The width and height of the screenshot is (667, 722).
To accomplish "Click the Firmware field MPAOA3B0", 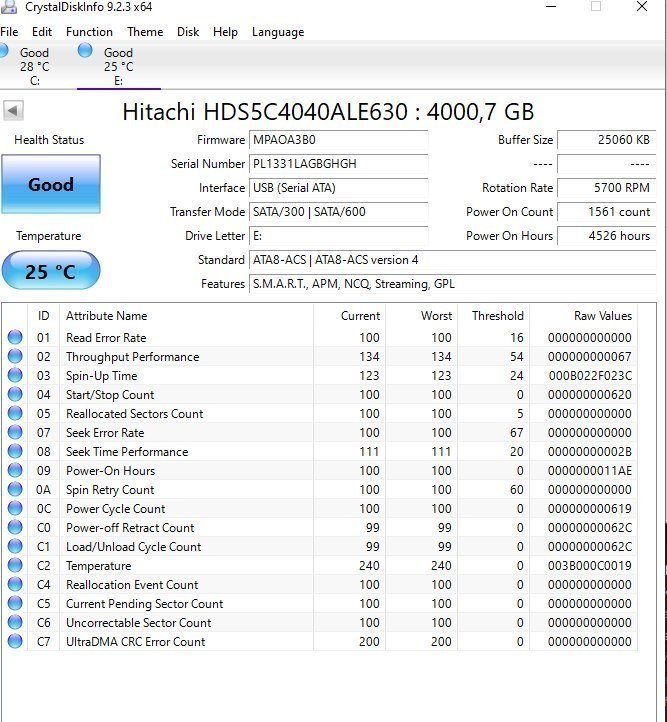I will [x=338, y=140].
